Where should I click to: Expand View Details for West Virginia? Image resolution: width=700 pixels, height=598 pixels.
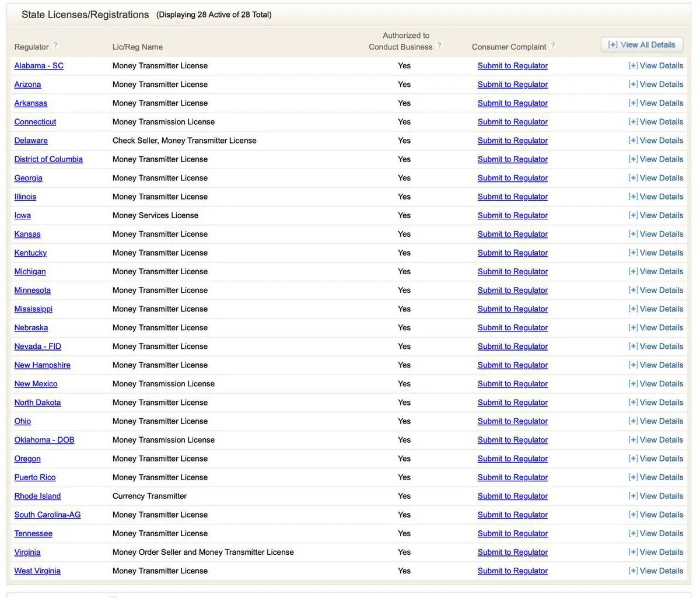pyautogui.click(x=656, y=571)
